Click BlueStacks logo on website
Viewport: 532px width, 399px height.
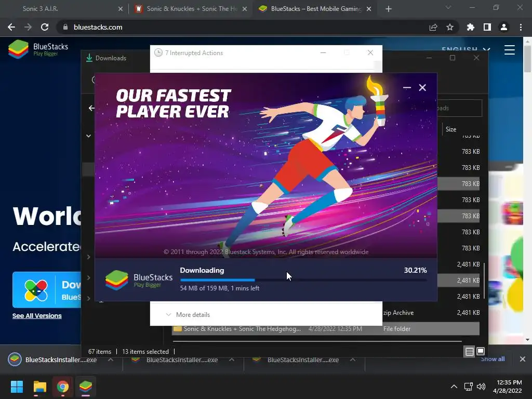[x=38, y=49]
